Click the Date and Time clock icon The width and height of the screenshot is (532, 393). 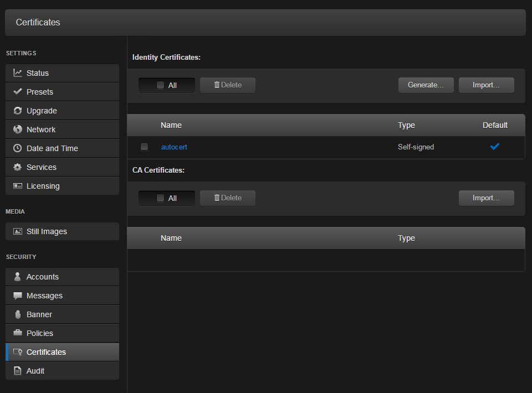tap(18, 148)
